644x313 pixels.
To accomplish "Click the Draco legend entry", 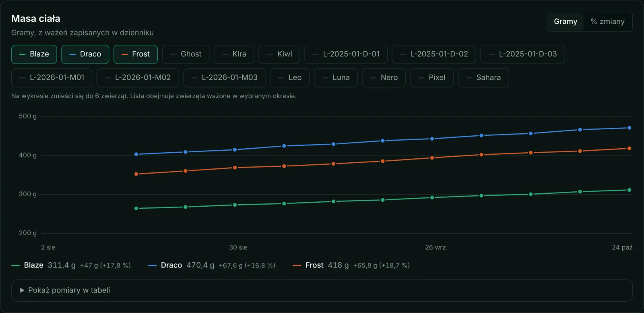I will (212, 265).
